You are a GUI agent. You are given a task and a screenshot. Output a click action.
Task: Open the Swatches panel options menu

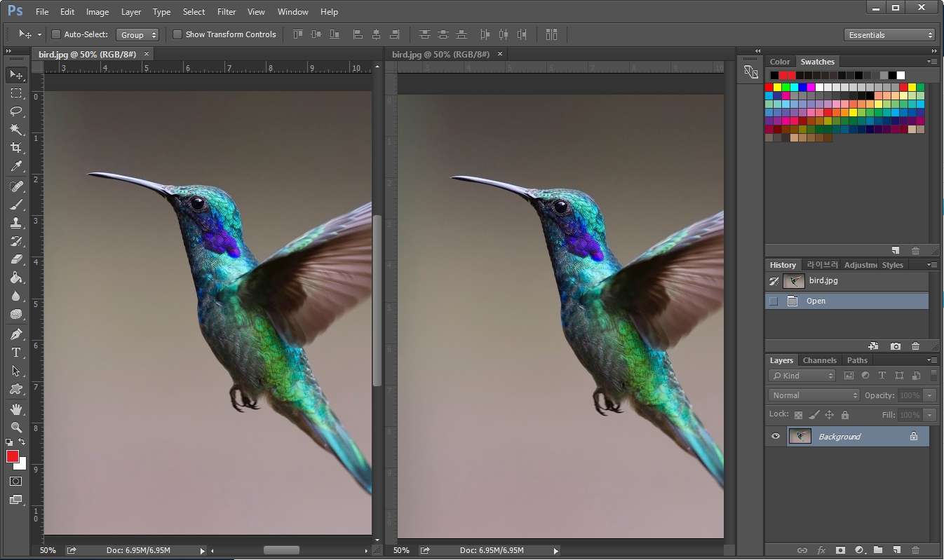tap(932, 62)
